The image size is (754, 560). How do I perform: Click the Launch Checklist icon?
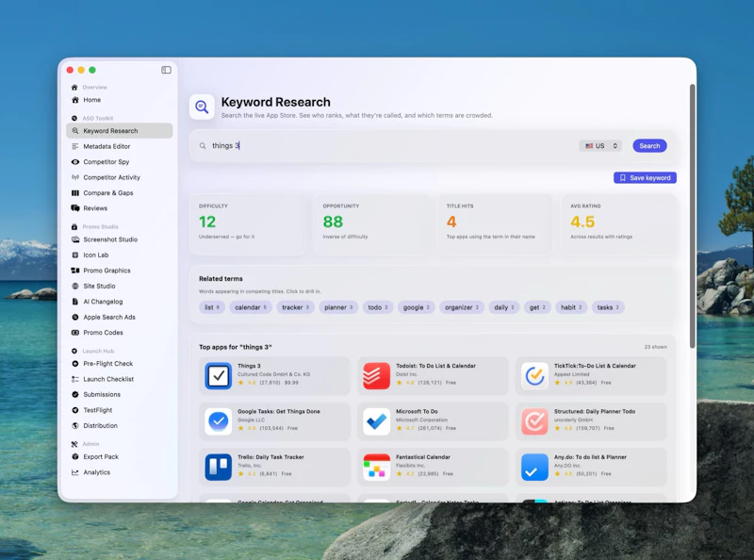[x=75, y=379]
